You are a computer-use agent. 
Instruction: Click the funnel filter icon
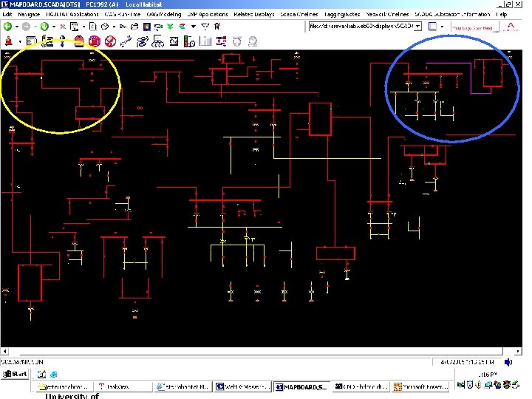click(205, 26)
